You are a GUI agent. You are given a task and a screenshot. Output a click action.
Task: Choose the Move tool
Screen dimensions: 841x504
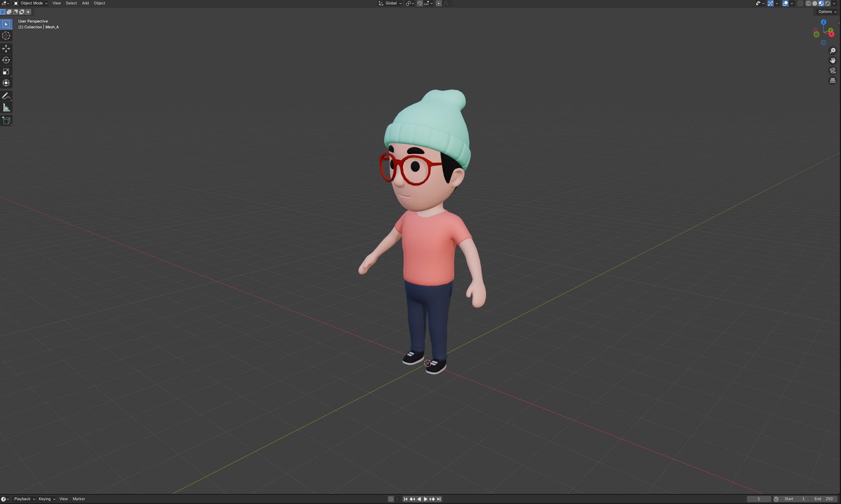pyautogui.click(x=6, y=49)
